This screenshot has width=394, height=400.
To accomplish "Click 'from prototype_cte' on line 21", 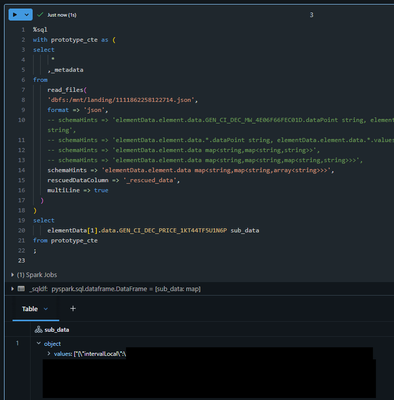I will (x=65, y=240).
